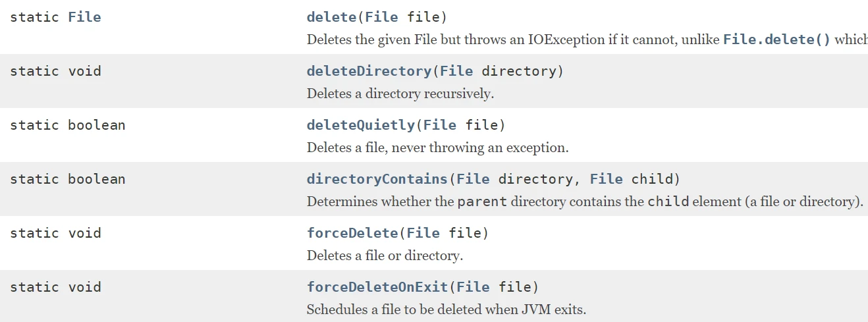Open File parameter type in delete(File file)
The image size is (868, 322).
point(382,17)
